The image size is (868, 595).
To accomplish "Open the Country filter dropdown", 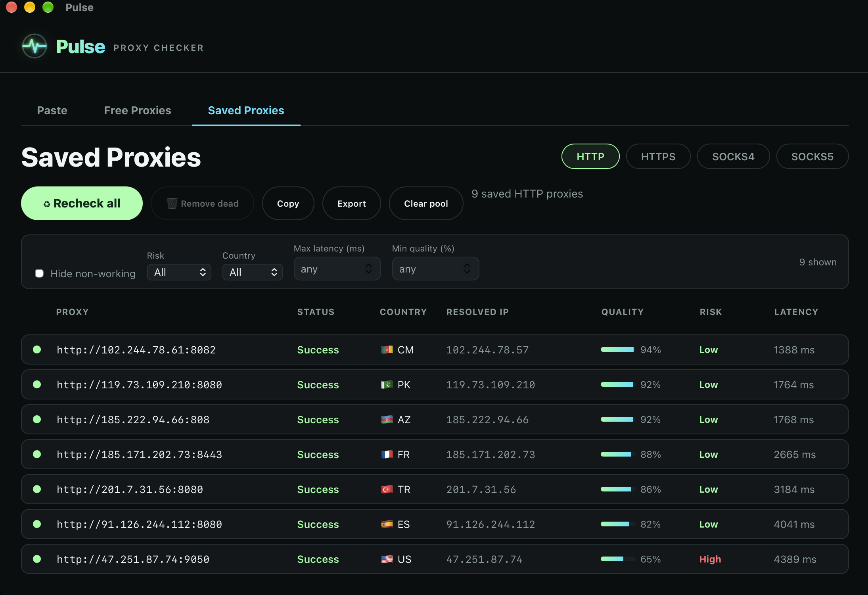I will [253, 272].
